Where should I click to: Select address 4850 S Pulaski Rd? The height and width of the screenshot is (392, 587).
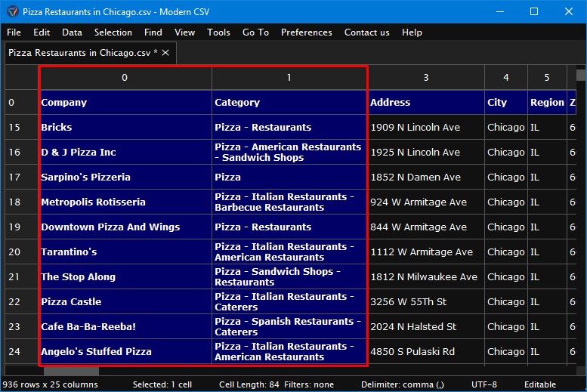(x=426, y=351)
